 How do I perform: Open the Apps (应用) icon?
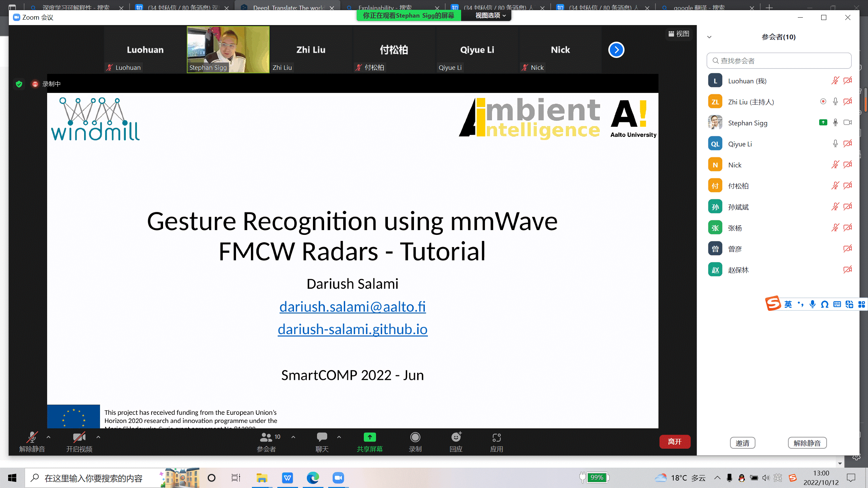point(496,438)
